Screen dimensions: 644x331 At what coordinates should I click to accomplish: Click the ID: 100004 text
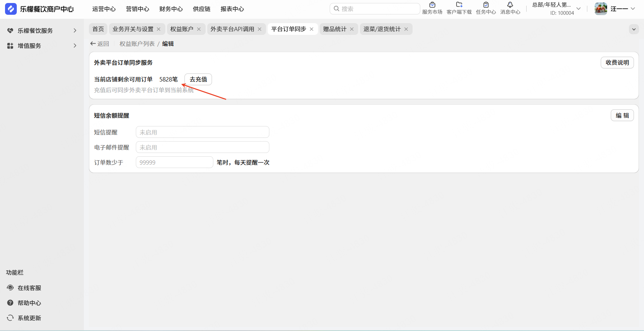pos(562,13)
